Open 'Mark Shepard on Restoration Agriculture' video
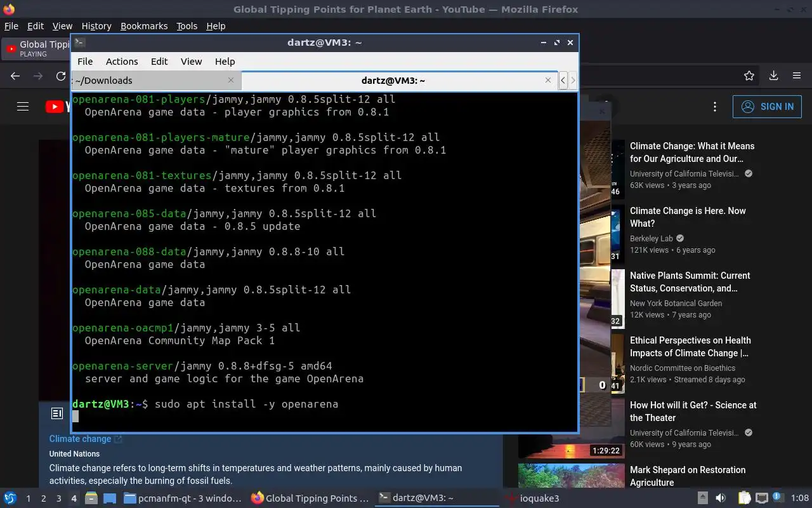This screenshot has height=508, width=812. click(688, 476)
